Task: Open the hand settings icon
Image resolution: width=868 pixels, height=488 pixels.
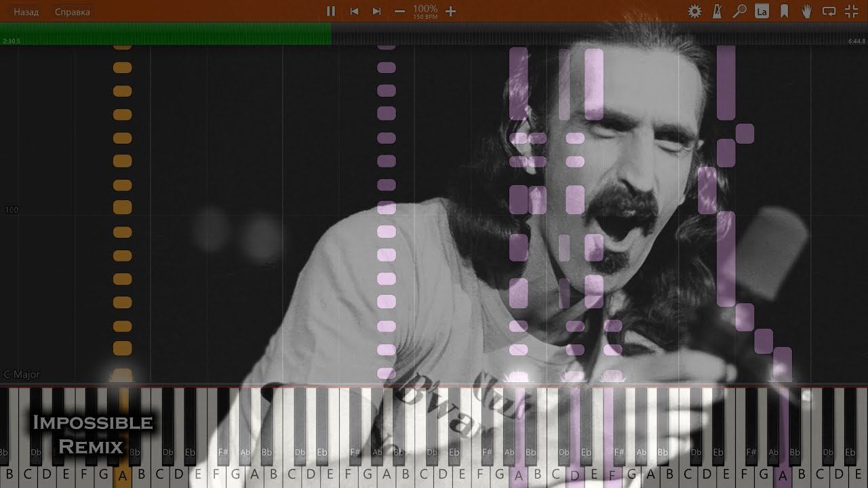Action: [806, 12]
